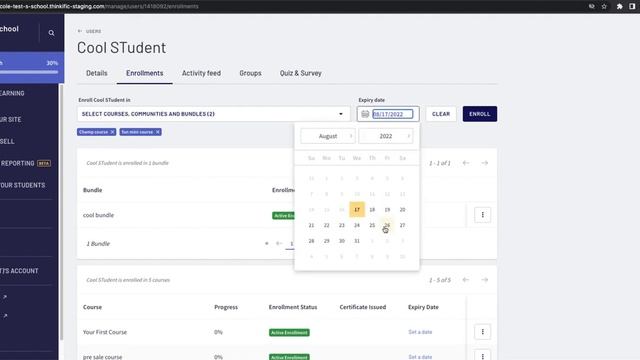Click the USERS breadcrumb link
640x360 pixels.
[x=93, y=31]
